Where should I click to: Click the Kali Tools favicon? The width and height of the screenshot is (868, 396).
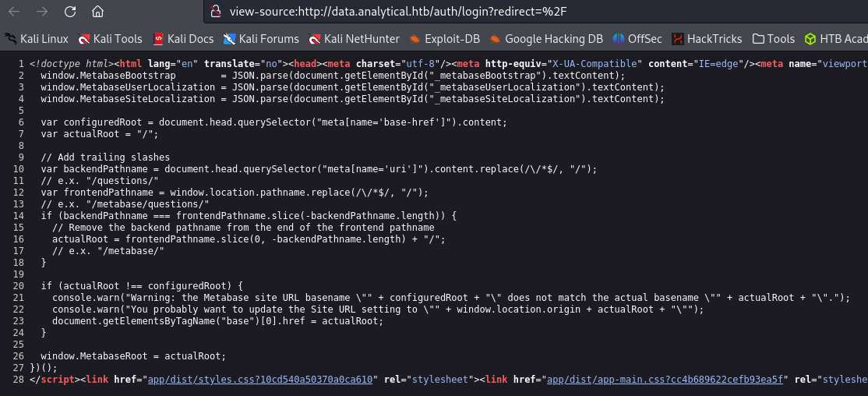[x=84, y=39]
